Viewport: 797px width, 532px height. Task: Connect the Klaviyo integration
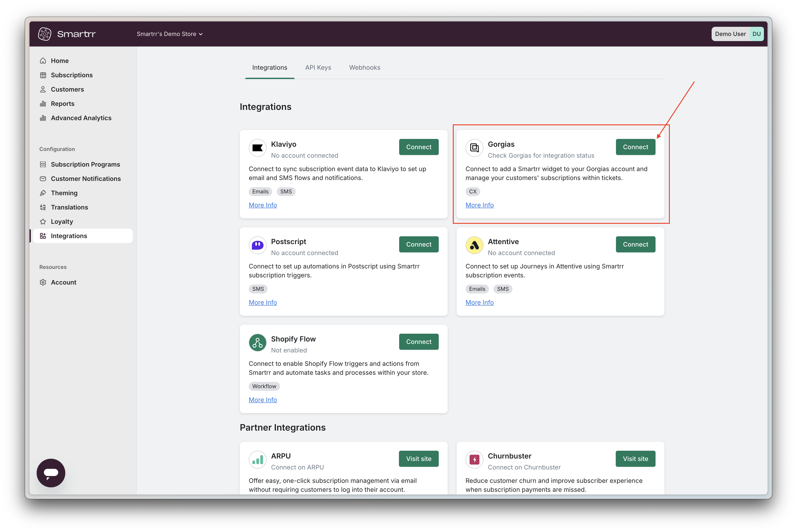point(419,147)
